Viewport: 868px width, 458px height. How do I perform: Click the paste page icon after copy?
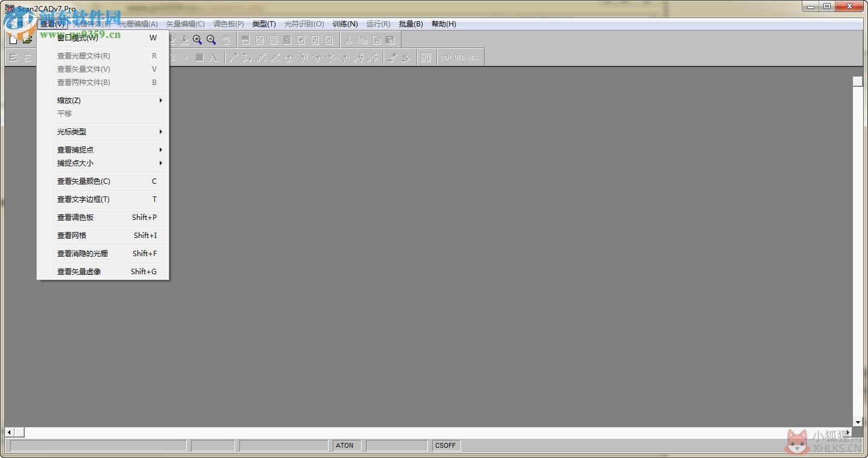(x=376, y=40)
